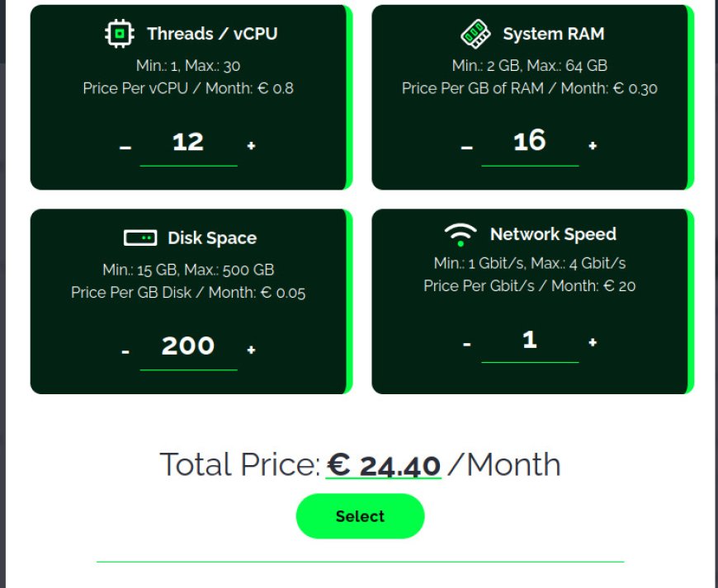
Task: Decrease Disk Space with minus button
Action: point(125,351)
